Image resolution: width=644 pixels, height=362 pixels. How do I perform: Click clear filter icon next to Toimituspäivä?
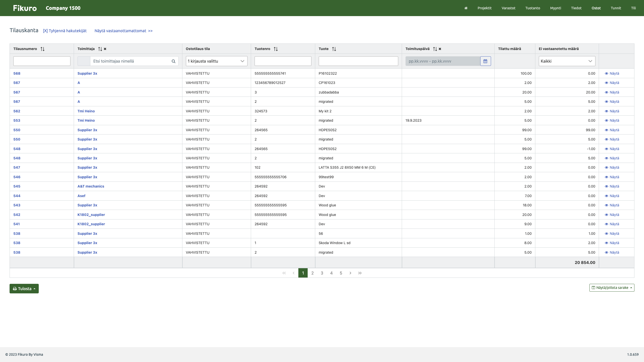click(440, 49)
